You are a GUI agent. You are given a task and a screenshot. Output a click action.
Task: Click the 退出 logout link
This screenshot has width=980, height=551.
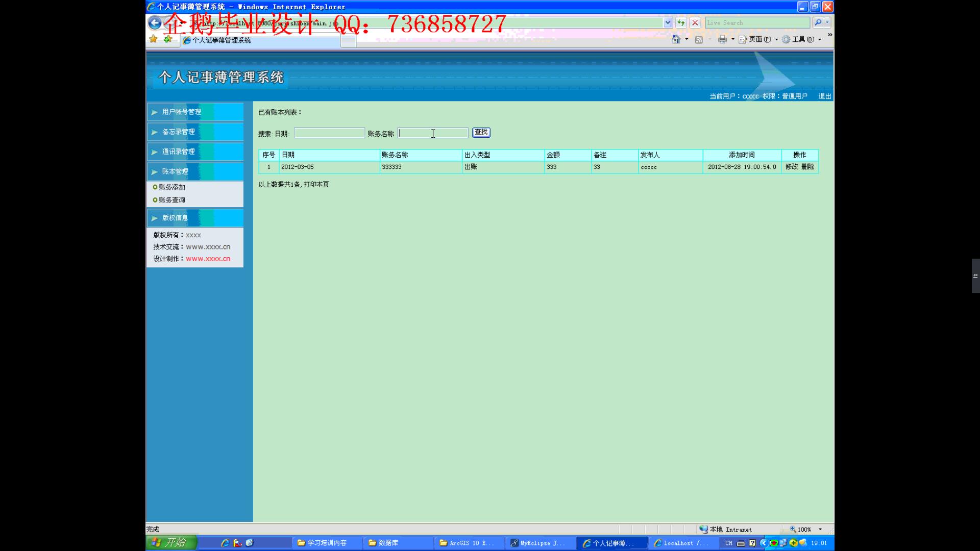coord(825,96)
